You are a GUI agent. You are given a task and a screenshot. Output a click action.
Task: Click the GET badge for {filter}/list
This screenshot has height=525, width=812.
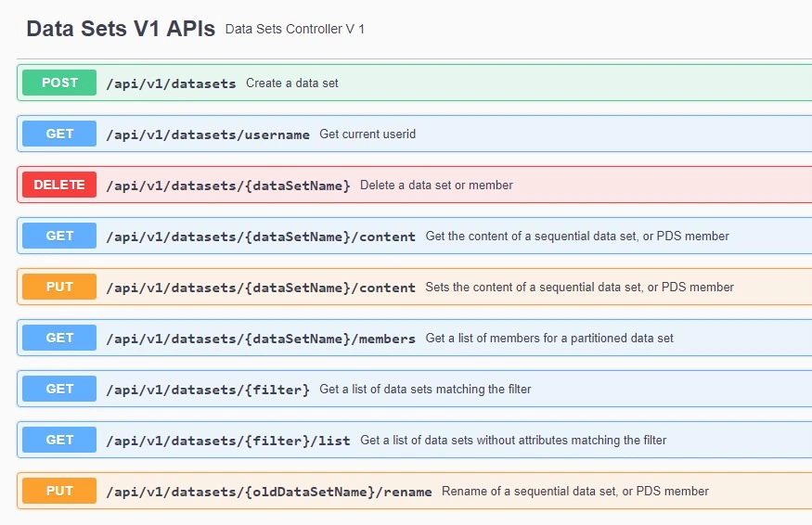(59, 440)
